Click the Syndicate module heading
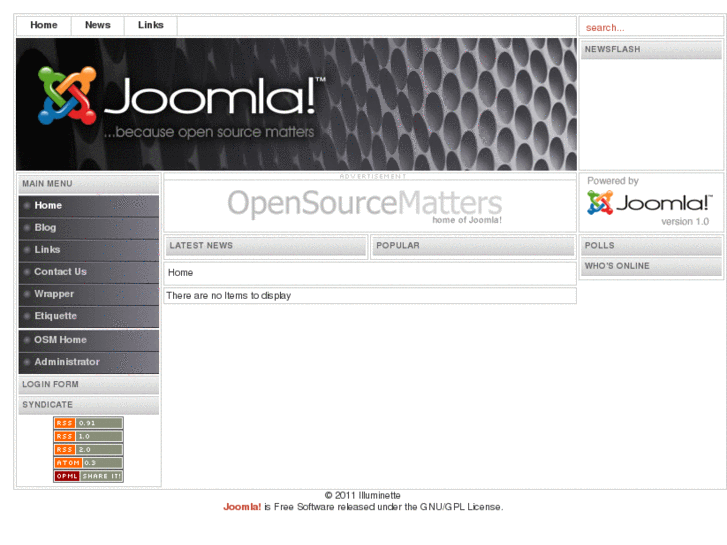 (x=89, y=405)
